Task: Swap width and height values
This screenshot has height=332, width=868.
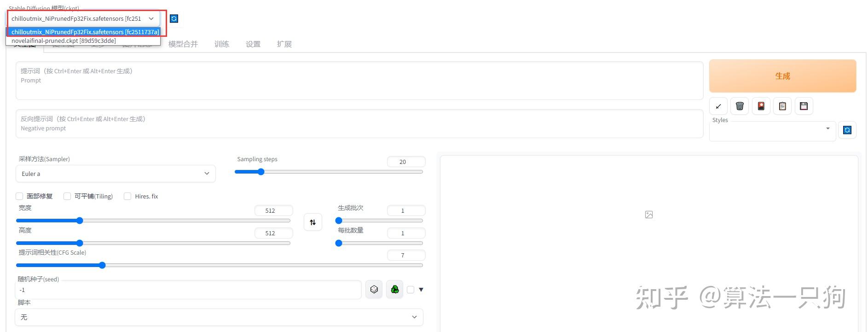Action: tap(313, 222)
